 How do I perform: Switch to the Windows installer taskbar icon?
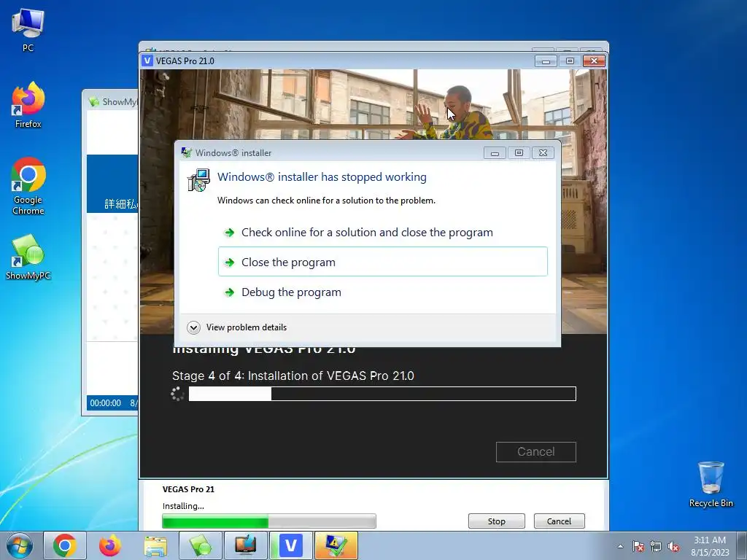[336, 545]
